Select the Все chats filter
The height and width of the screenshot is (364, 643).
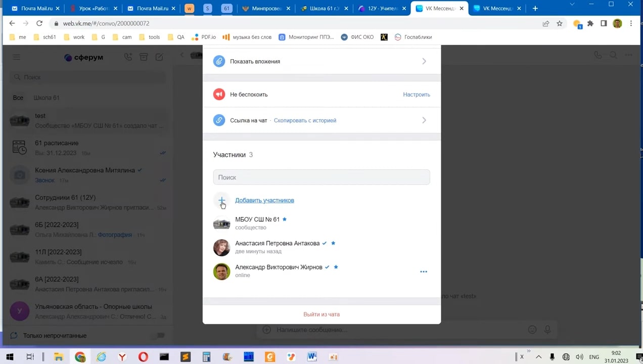click(x=18, y=98)
